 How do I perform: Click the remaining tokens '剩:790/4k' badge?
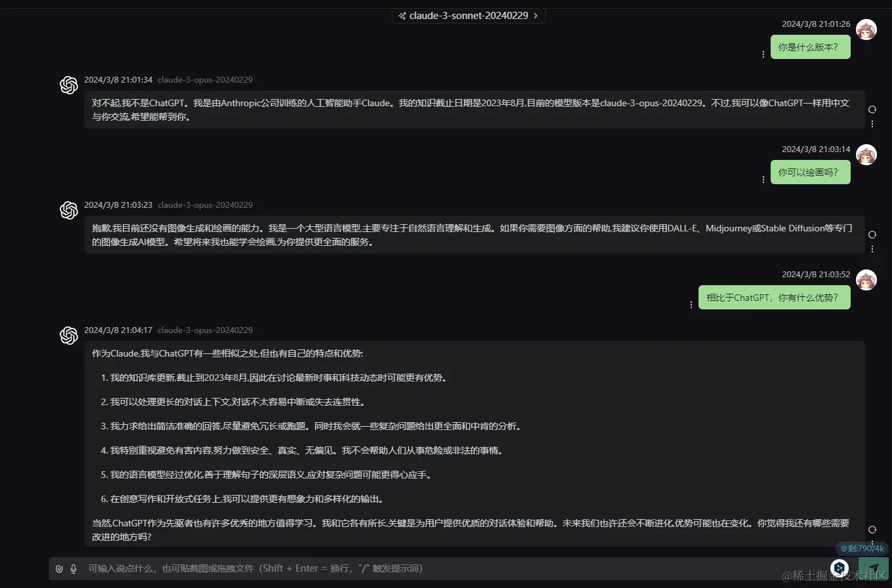pyautogui.click(x=862, y=549)
